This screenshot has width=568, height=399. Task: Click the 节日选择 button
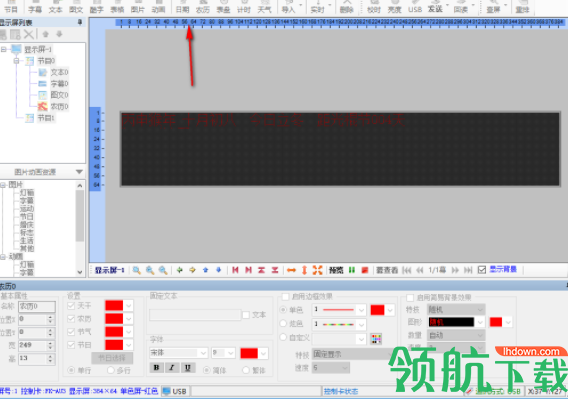tap(112, 358)
